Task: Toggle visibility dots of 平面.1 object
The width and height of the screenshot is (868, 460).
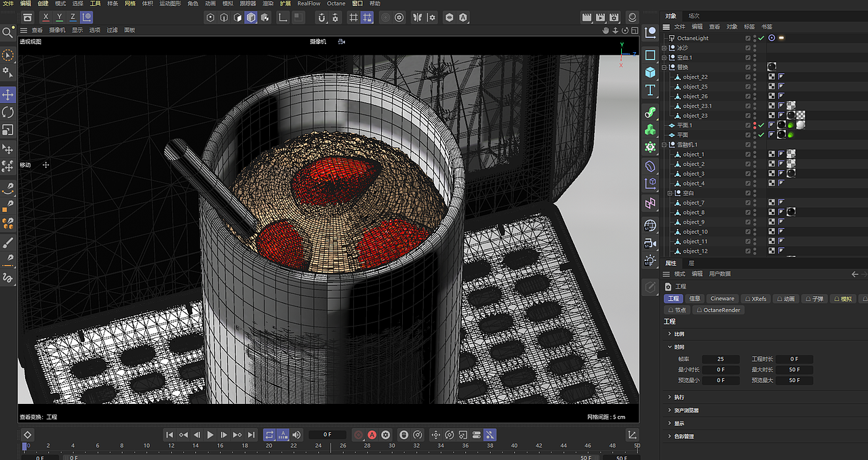Action: [x=755, y=125]
